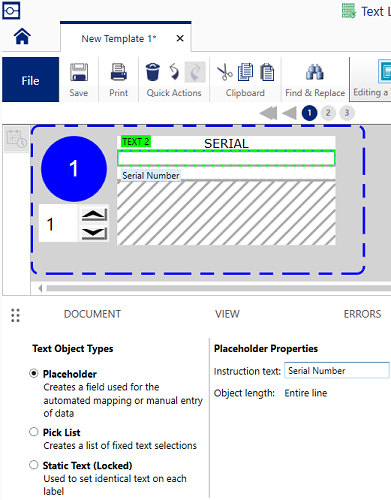Click the application logo icon
The height and width of the screenshot is (500, 391).
pos(11,11)
